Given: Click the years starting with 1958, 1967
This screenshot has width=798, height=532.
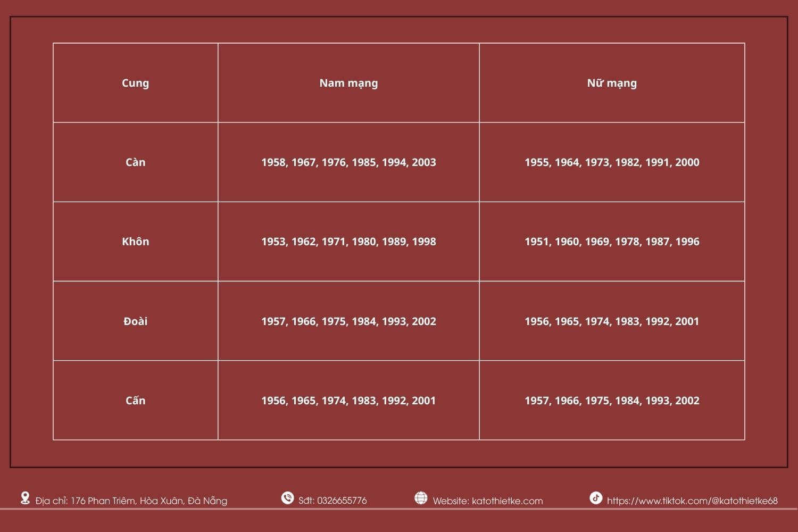Looking at the screenshot, I should coord(348,162).
